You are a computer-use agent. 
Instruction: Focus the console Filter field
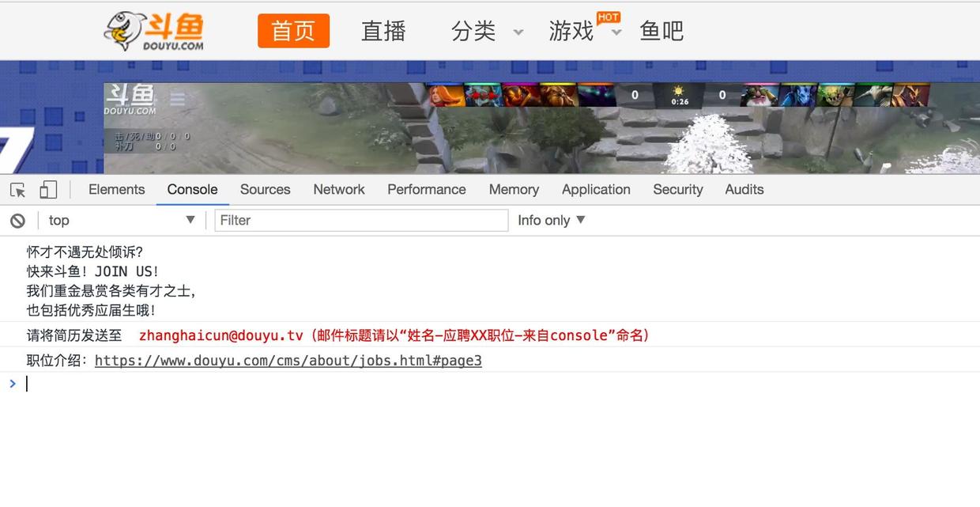[x=361, y=221]
